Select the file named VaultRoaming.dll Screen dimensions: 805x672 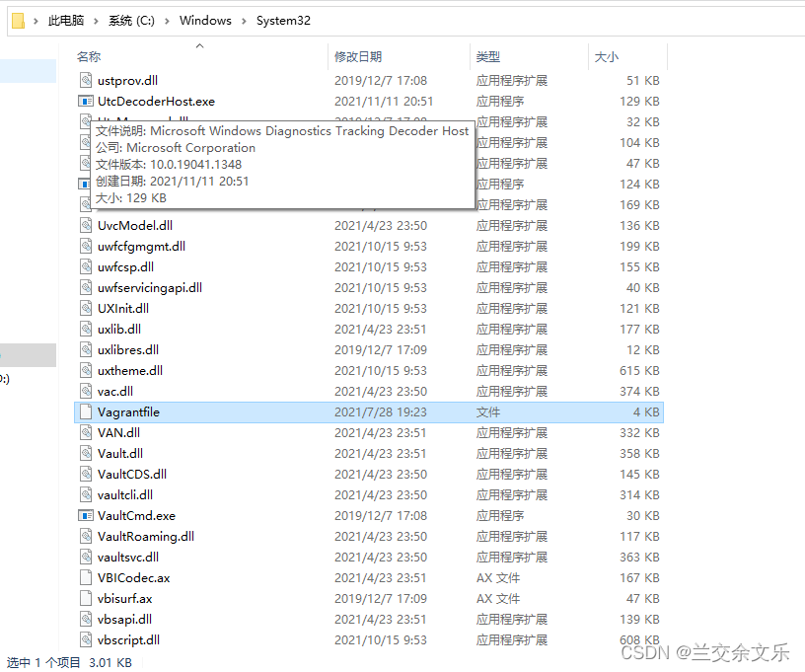point(146,537)
